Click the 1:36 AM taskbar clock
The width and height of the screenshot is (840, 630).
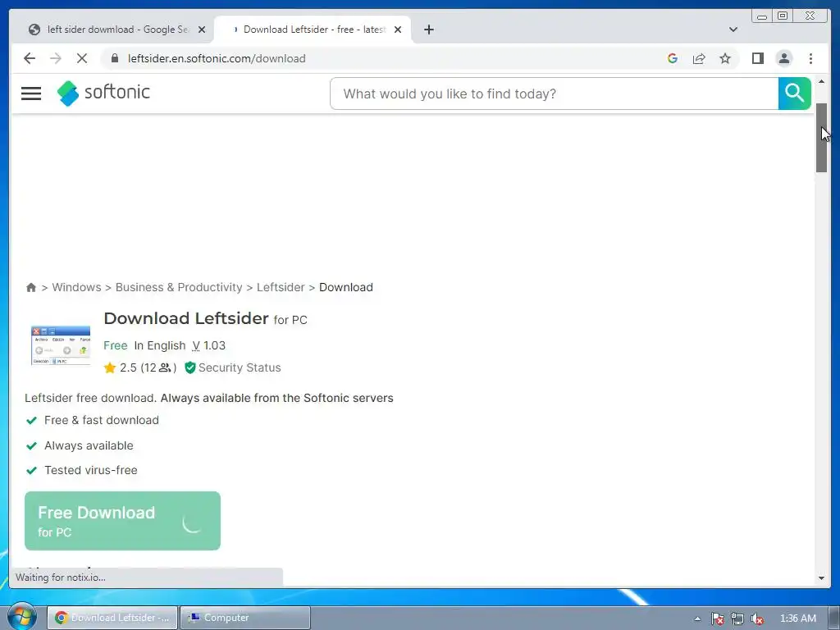coord(797,619)
